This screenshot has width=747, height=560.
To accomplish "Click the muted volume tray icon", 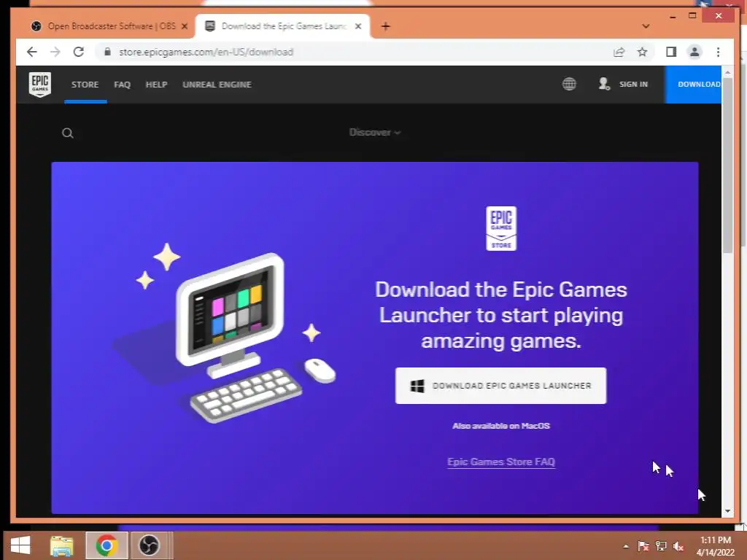I will click(x=678, y=546).
